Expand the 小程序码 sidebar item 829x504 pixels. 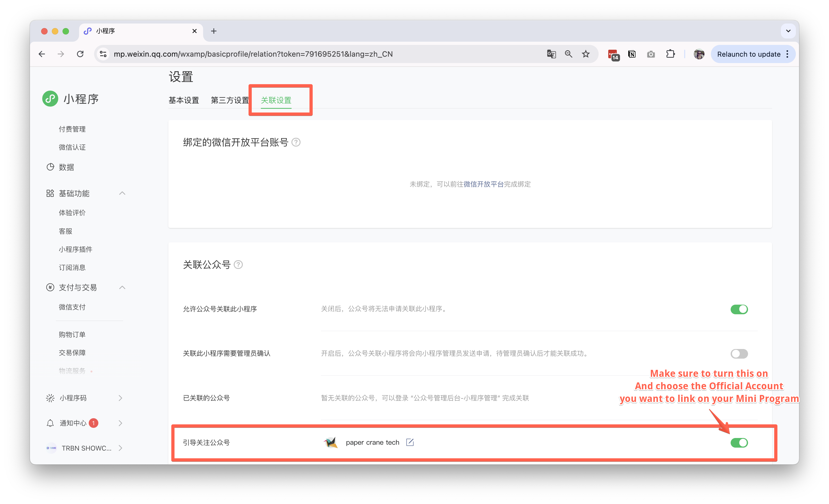point(121,398)
